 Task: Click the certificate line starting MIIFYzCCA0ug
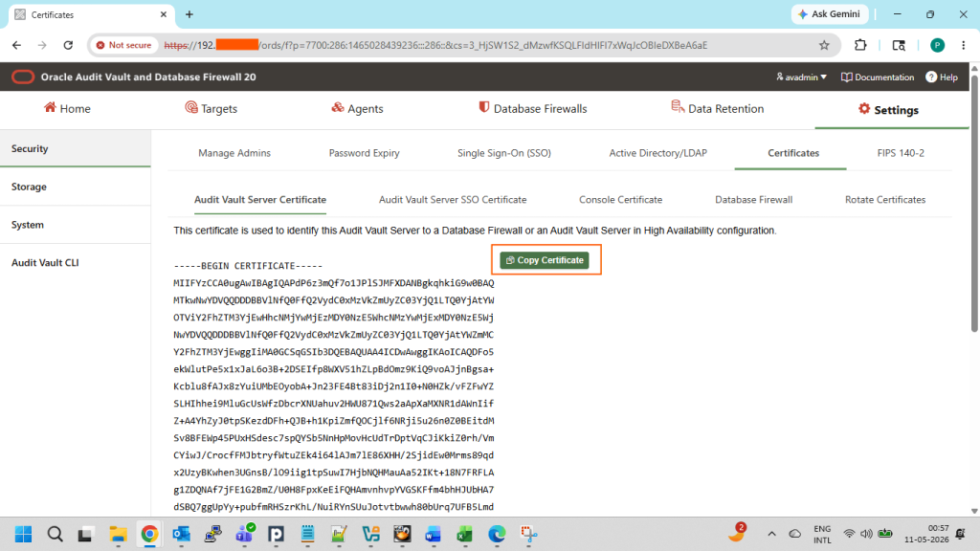tap(334, 283)
